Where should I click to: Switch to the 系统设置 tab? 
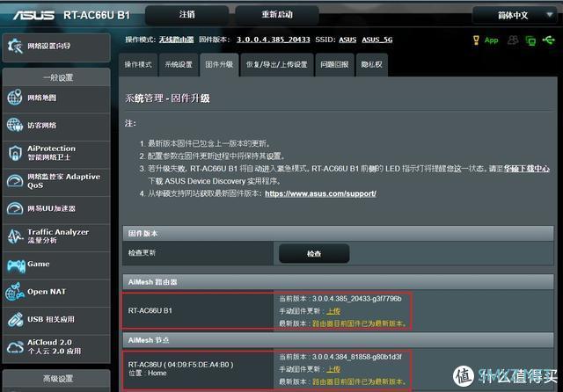(179, 64)
